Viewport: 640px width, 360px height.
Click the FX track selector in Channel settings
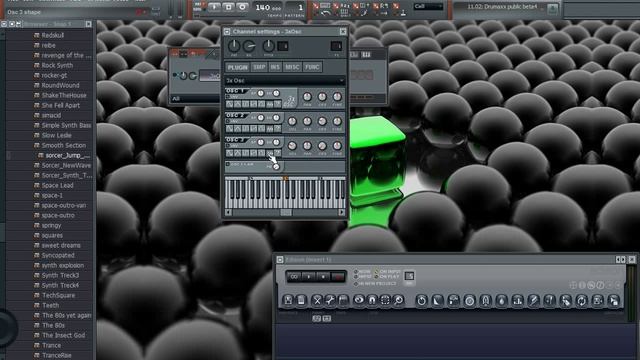tap(336, 46)
